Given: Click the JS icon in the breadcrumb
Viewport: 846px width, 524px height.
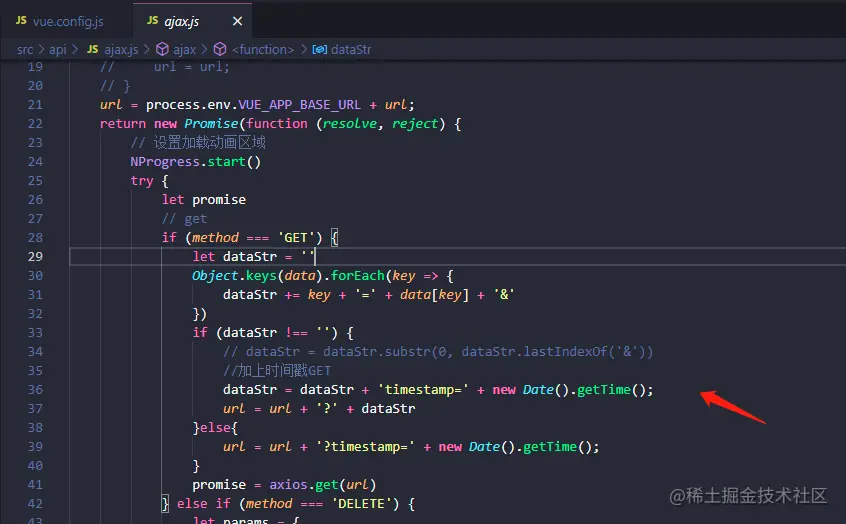Looking at the screenshot, I should pyautogui.click(x=93, y=49).
